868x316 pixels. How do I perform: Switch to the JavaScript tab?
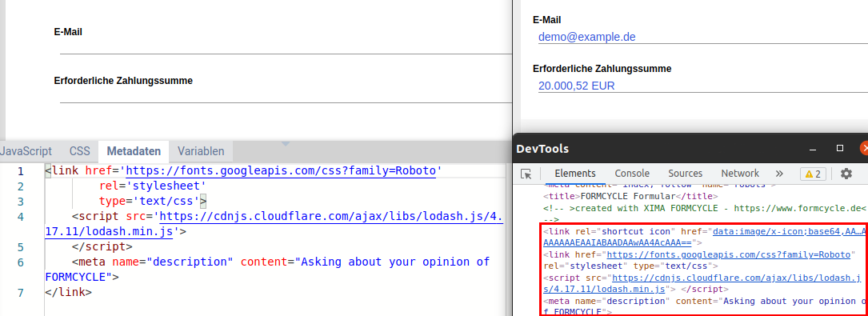pyautogui.click(x=26, y=151)
